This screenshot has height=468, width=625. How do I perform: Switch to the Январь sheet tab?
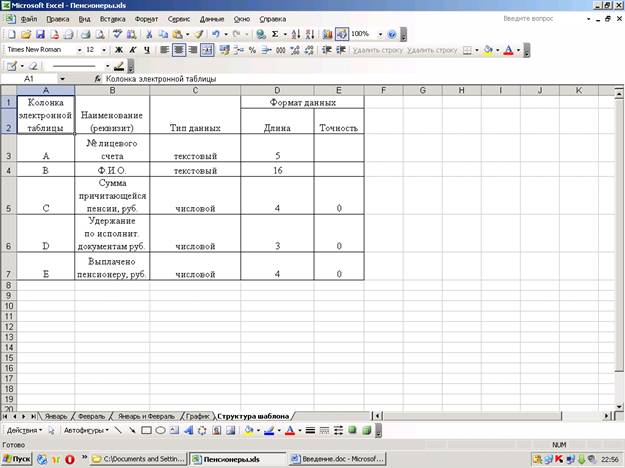pos(55,415)
